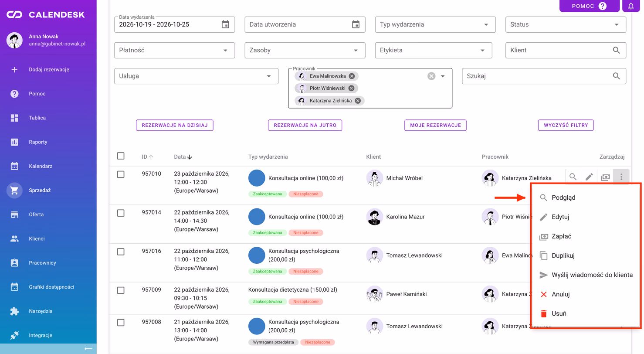
Task: Remove Katarzyna Zielińska chip from filter
Action: [358, 101]
